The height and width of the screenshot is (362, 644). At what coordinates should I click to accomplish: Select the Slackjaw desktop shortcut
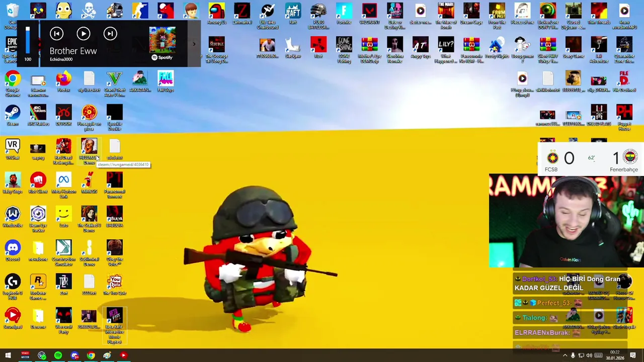pos(293,48)
